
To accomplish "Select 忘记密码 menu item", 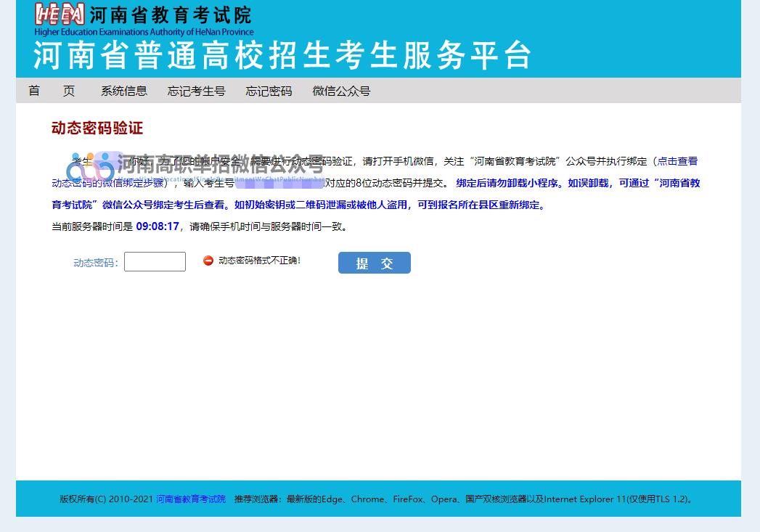I will [x=268, y=91].
